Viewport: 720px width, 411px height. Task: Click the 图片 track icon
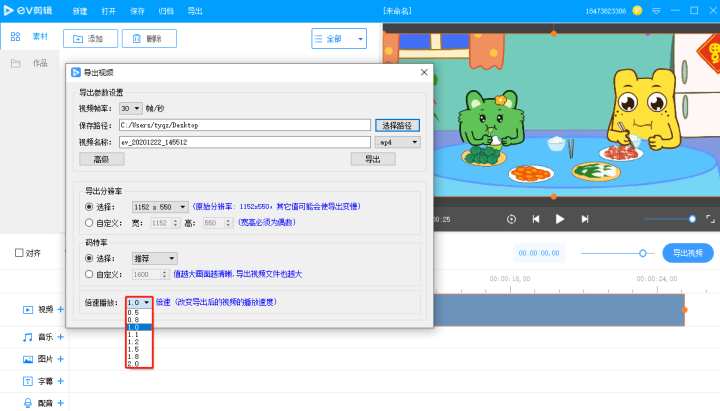tap(28, 359)
